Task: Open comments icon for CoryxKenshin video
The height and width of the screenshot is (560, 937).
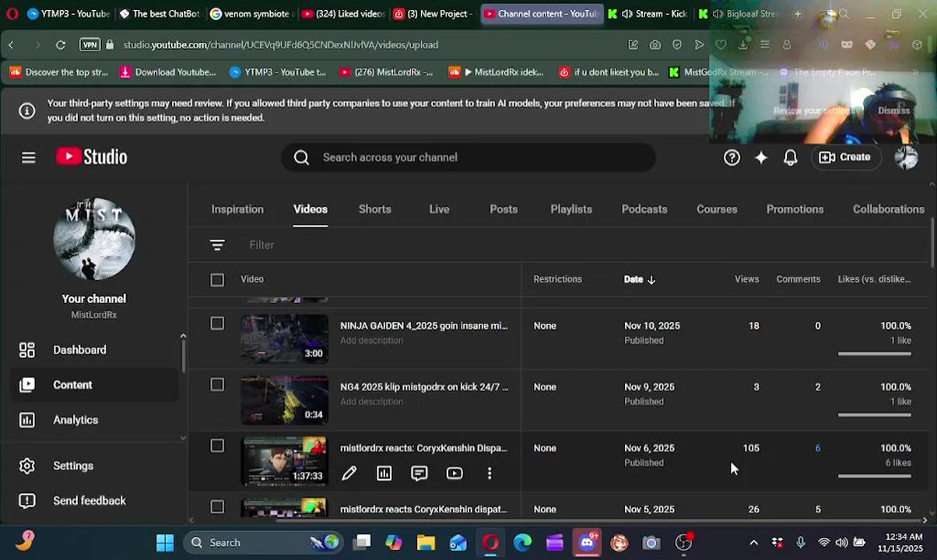Action: point(419,473)
